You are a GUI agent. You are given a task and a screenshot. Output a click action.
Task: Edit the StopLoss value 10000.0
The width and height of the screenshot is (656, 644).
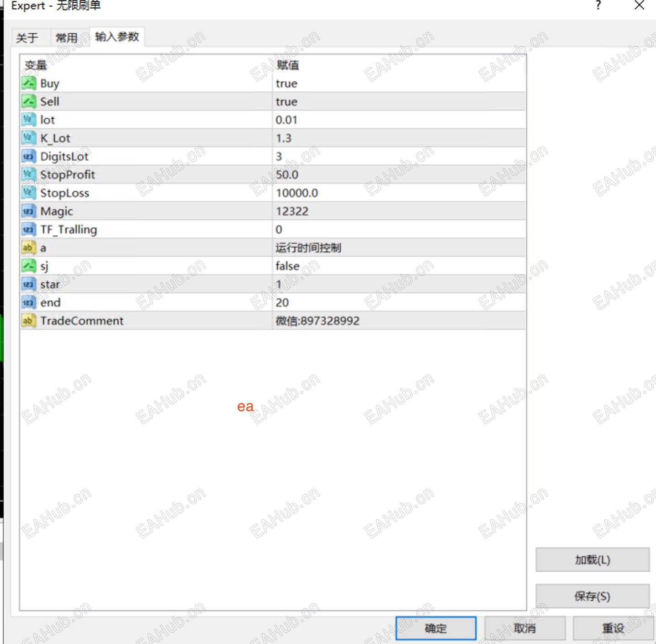[x=297, y=193]
